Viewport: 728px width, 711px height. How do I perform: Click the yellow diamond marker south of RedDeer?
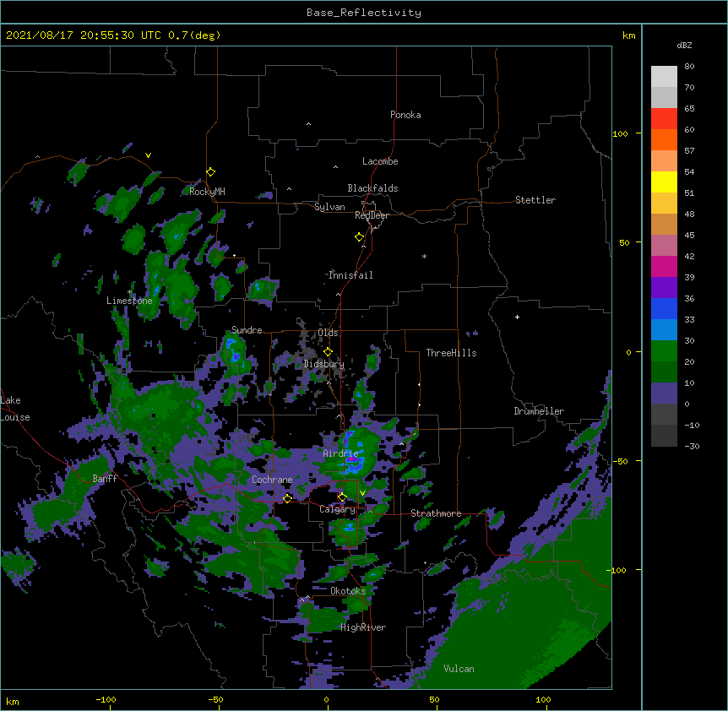click(359, 236)
